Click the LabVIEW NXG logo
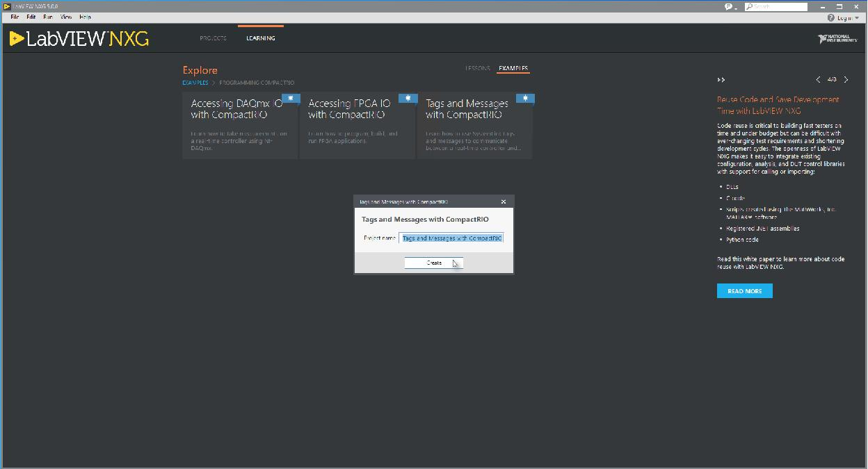 (x=79, y=39)
